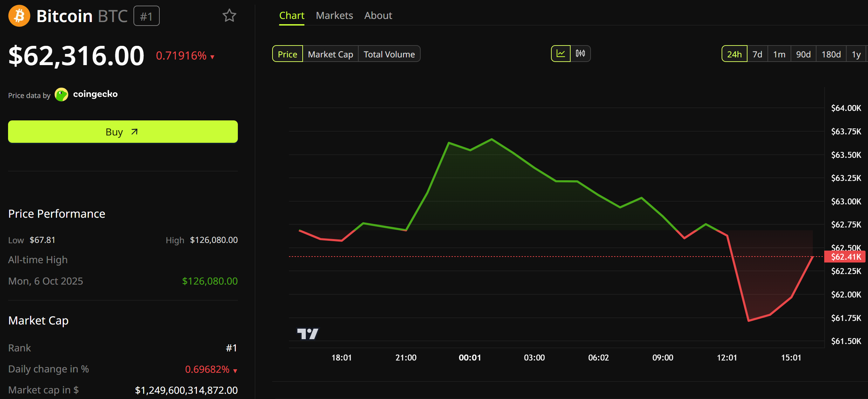Click the 00:01 time axis label
Image resolution: width=868 pixels, height=399 pixels.
[x=470, y=357]
